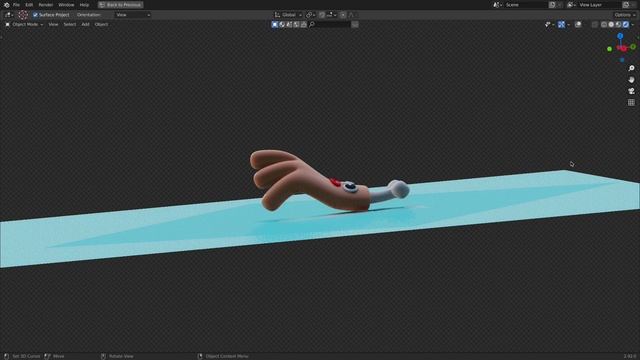Open the scene browse icon dropdown

click(497, 5)
